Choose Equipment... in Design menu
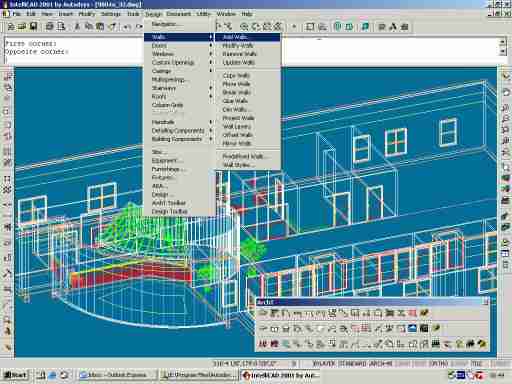 click(179, 161)
